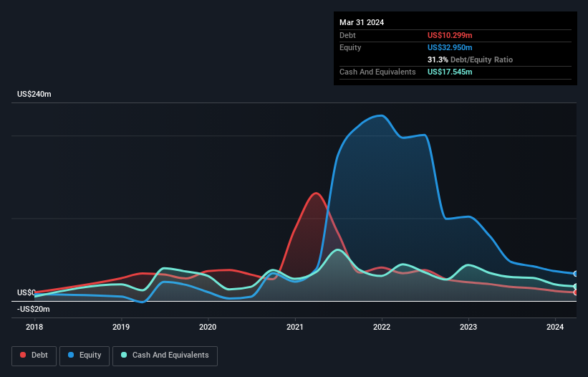Click the US$240m y-axis label
Screen dimensions: 588x377
pos(34,94)
